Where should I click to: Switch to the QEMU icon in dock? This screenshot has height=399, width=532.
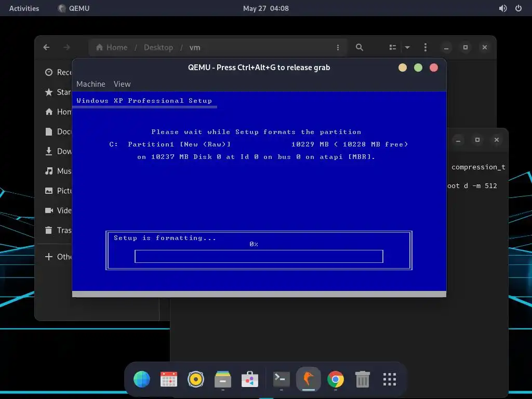309,379
